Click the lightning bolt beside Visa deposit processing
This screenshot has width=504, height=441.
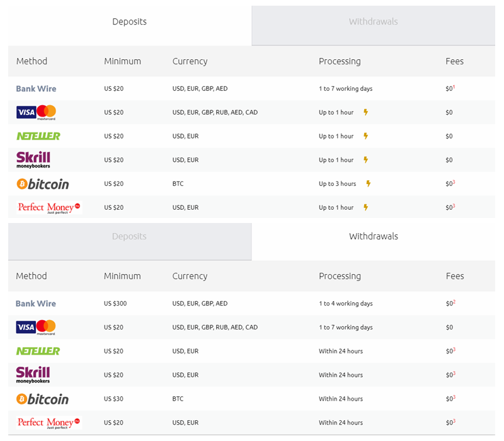coord(365,112)
